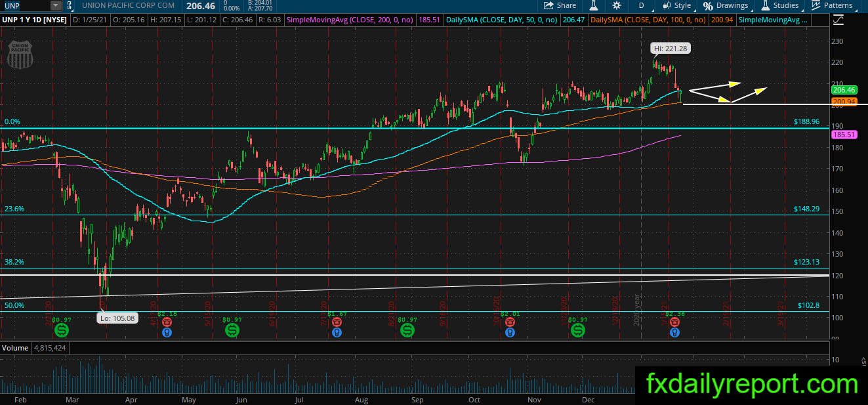Click the $0.97 dividend icon near February
Viewport: 868px width, 405px height.
(x=61, y=330)
